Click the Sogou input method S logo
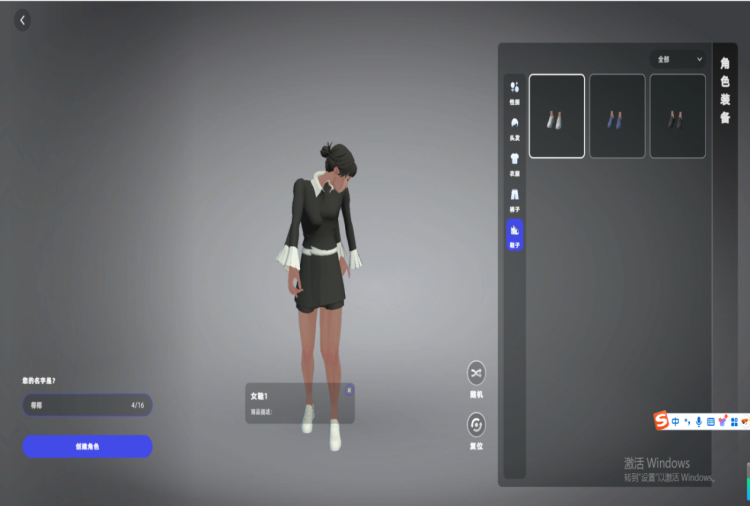This screenshot has width=750, height=506. [661, 422]
